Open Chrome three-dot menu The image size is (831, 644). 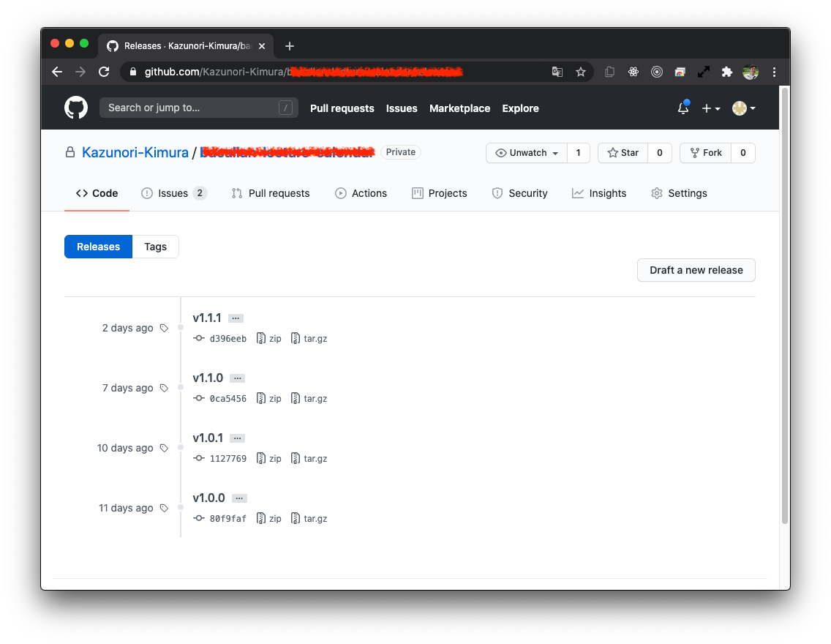774,72
